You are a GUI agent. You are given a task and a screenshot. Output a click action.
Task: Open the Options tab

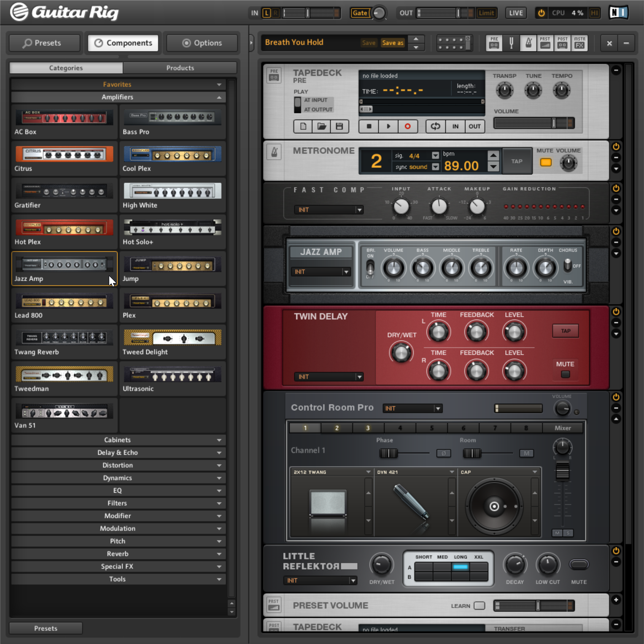coord(202,43)
